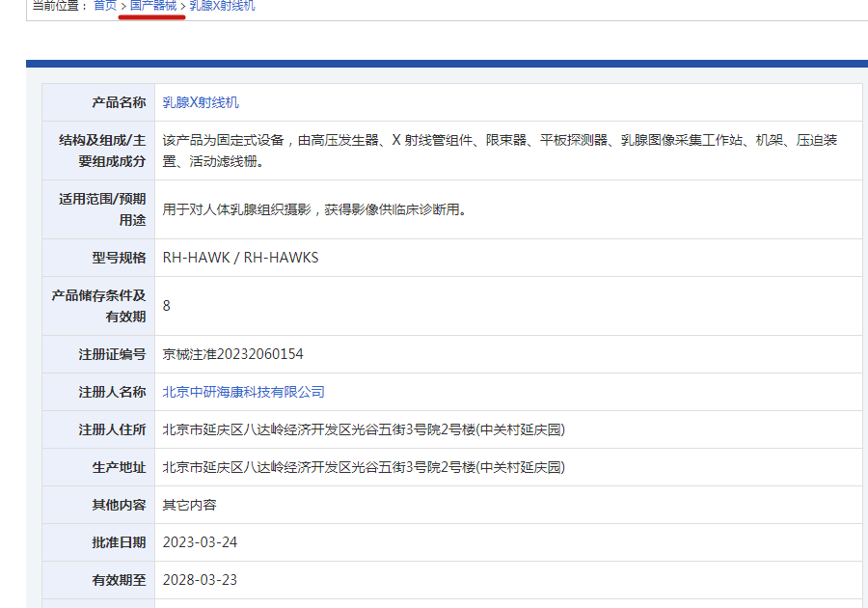Click the 注册证编号 row label
This screenshot has width=868, height=608.
(x=112, y=354)
